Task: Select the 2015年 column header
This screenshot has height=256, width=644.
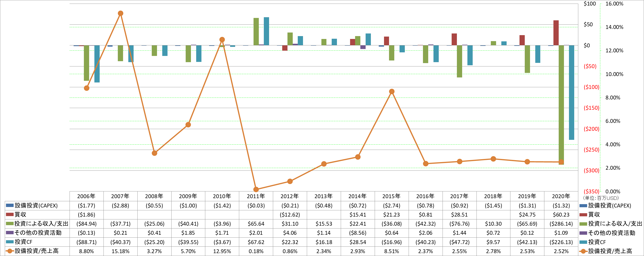Action: 391,196
